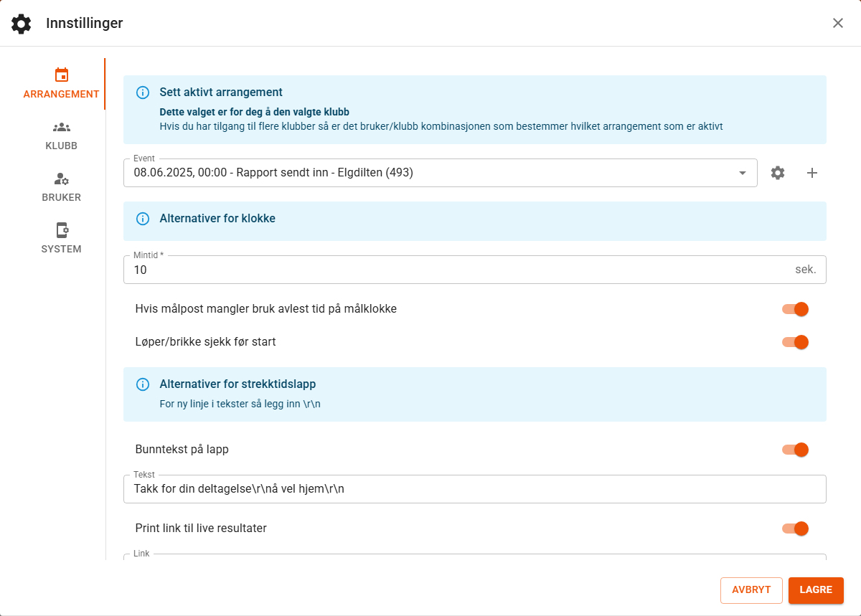Screen dimensions: 861x616
Task: Open the Klubb settings tab
Action: click(61, 136)
